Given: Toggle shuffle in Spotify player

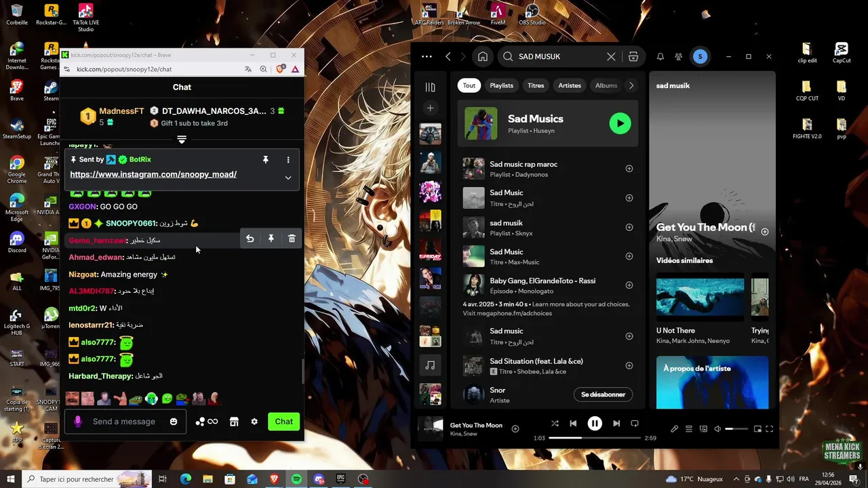Looking at the screenshot, I should pyautogui.click(x=555, y=424).
